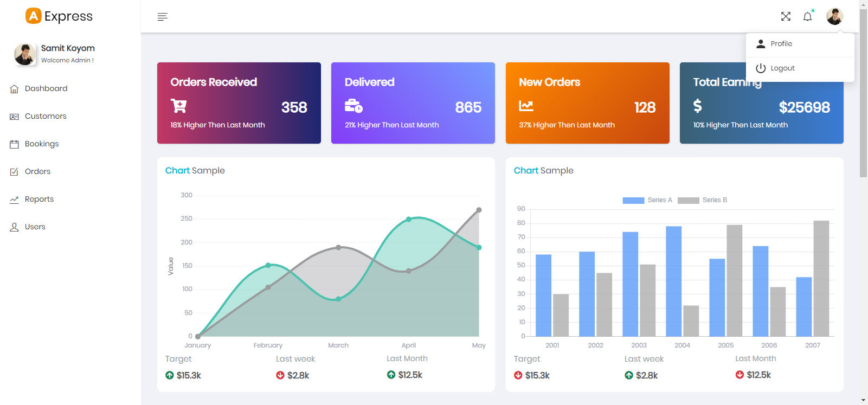Click the Bookings calendar icon
The width and height of the screenshot is (868, 405).
pos(14,144)
